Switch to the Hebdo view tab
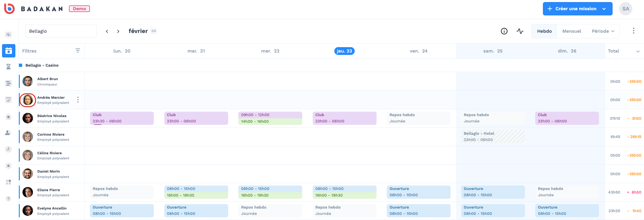This screenshot has height=220, width=644. [x=544, y=31]
